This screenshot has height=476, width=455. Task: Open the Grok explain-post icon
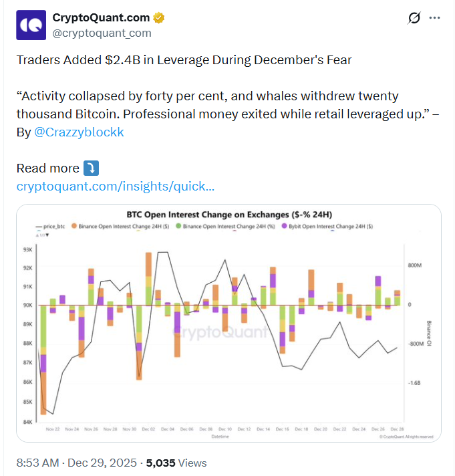pyautogui.click(x=414, y=18)
